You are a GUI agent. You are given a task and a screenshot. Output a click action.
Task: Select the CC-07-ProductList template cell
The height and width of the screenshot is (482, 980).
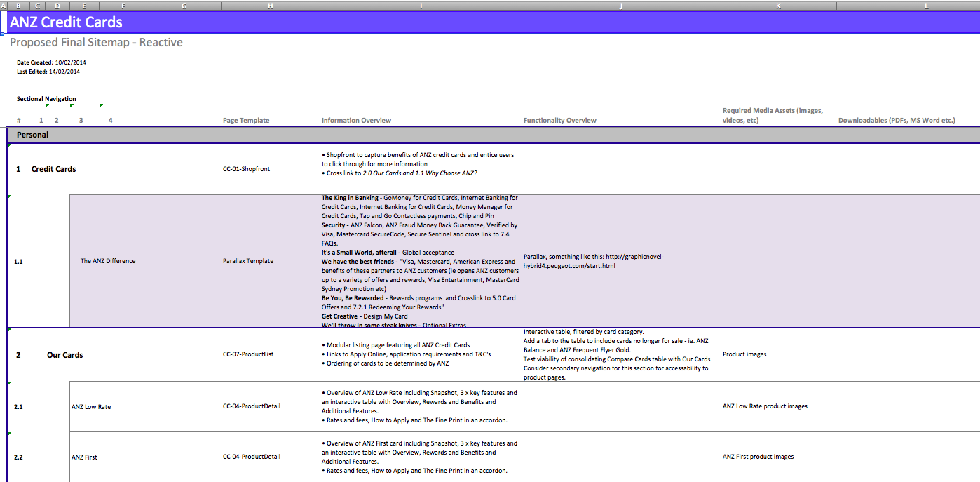tap(248, 354)
